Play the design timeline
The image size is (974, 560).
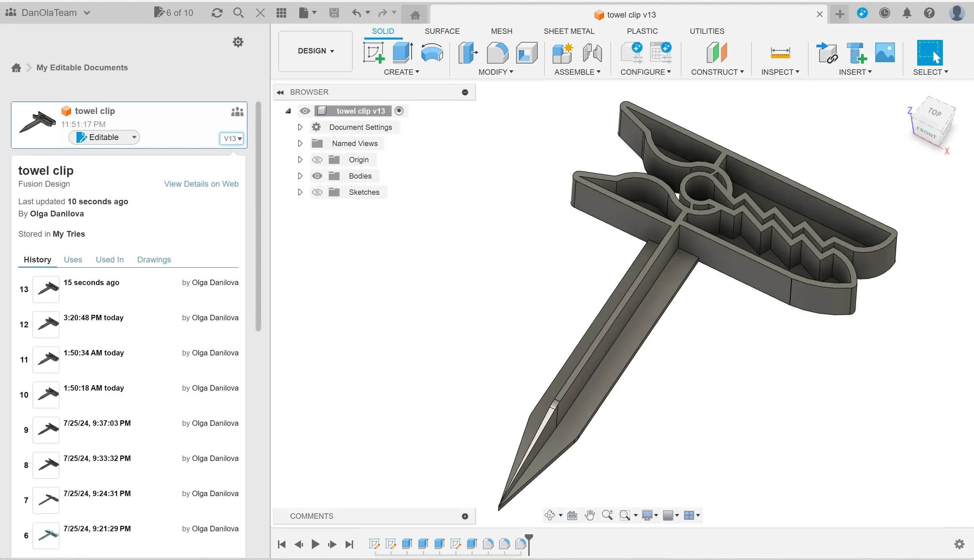315,544
